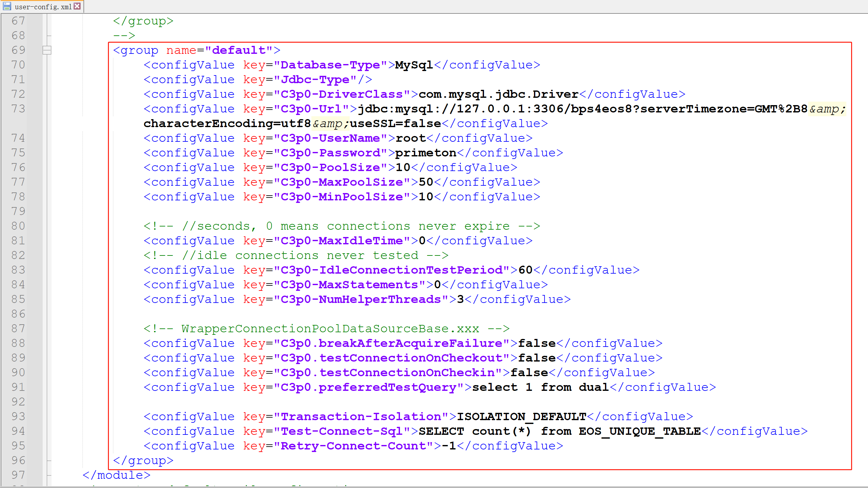Click the C3p0-MaxPoolSize value 50

point(426,182)
